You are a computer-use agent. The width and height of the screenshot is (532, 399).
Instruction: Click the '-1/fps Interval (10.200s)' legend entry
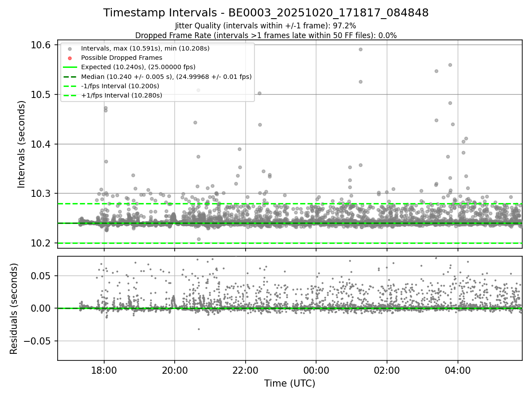tap(120, 86)
